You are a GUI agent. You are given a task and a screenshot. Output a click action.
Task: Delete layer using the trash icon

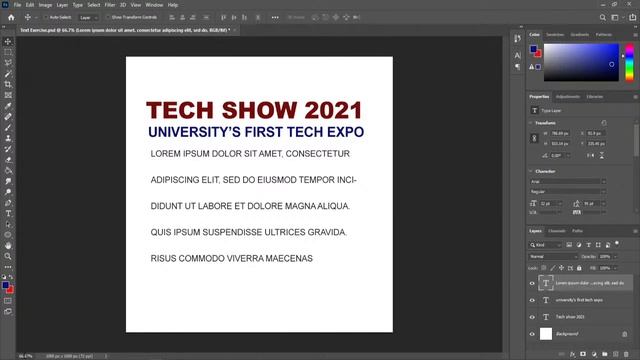click(626, 354)
